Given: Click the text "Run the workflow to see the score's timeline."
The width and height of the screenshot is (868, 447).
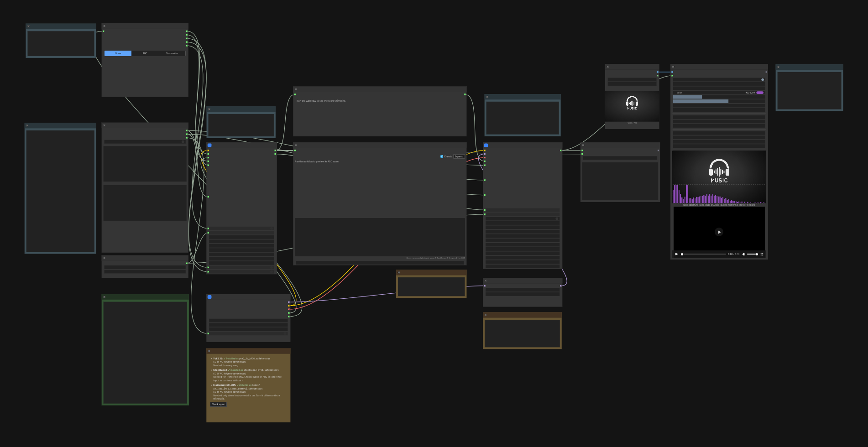Looking at the screenshot, I should [321, 101].
